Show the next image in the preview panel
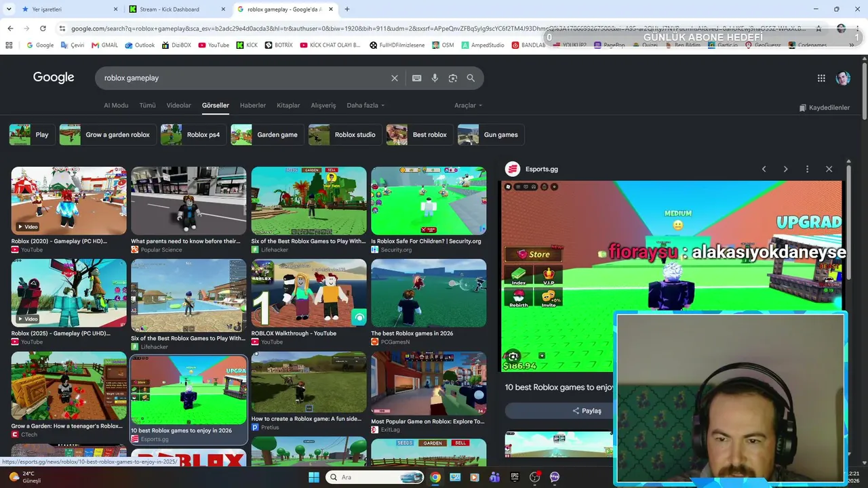This screenshot has width=868, height=488. [x=785, y=169]
